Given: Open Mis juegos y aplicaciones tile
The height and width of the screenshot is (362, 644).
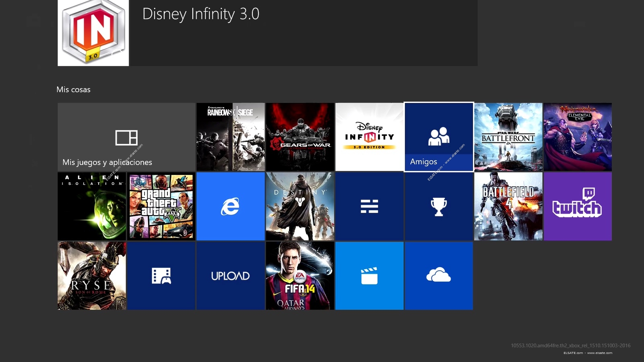Looking at the screenshot, I should [x=126, y=137].
